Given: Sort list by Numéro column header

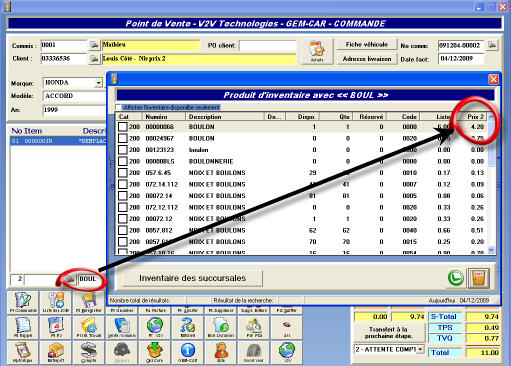Looking at the screenshot, I should [x=164, y=117].
